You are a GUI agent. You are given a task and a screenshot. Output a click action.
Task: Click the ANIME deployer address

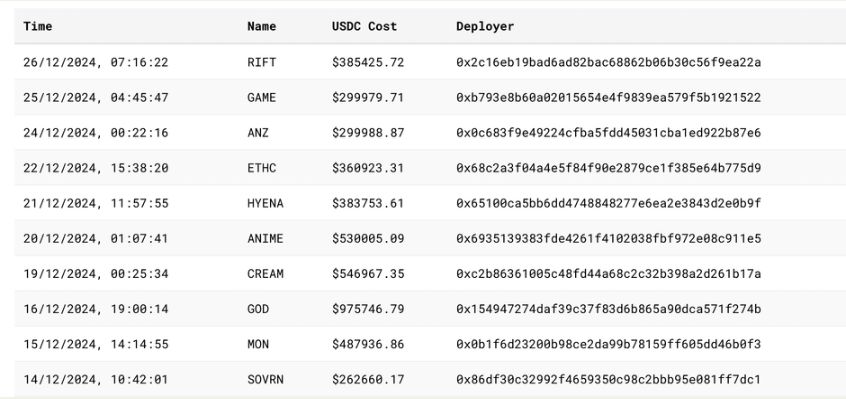(x=609, y=238)
